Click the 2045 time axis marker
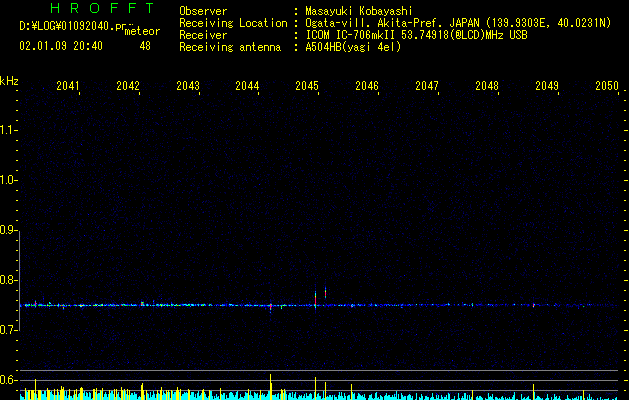The height and width of the screenshot is (400, 629). (x=307, y=86)
